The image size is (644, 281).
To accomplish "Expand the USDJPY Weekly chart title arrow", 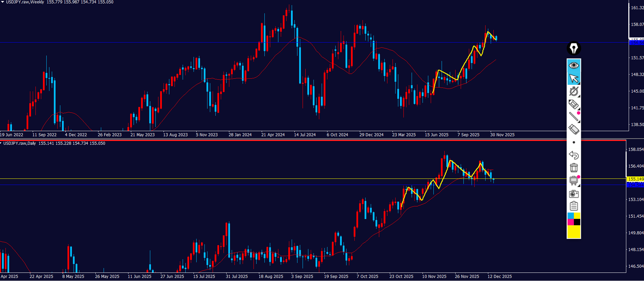I will 2,2.
